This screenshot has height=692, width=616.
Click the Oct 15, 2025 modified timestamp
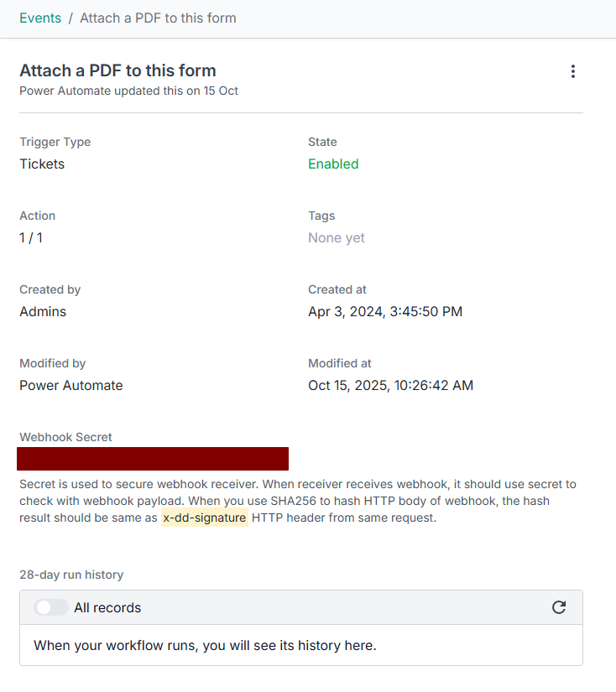tap(390, 386)
